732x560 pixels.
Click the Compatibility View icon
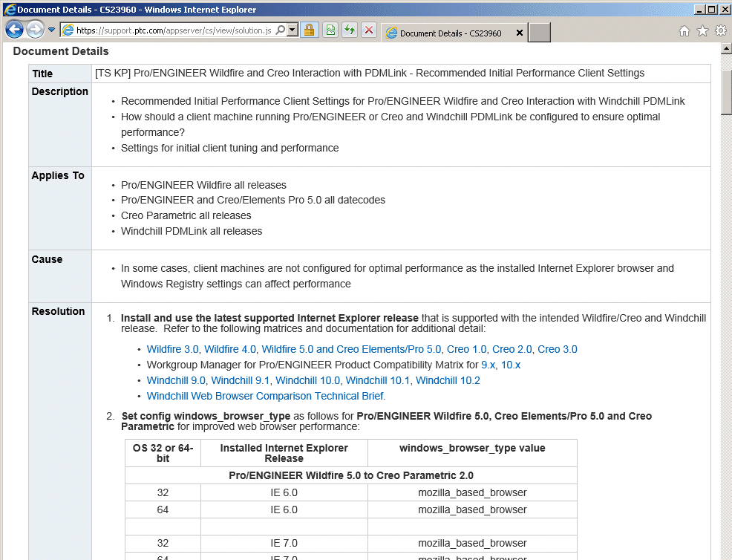coord(329,31)
